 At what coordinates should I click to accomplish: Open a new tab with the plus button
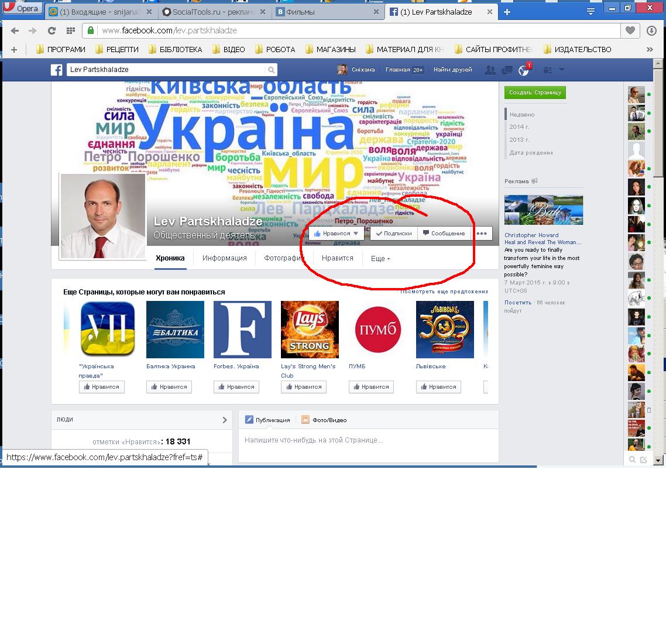coord(507,12)
